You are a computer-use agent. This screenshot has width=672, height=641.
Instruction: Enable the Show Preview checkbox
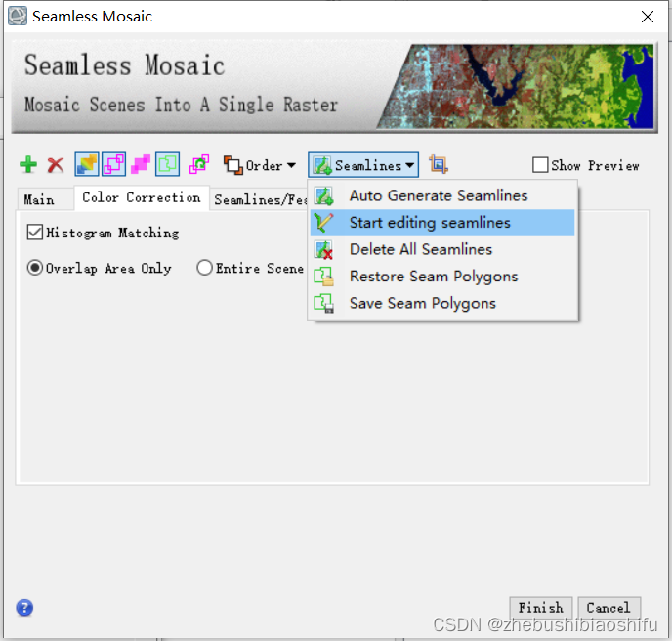[540, 165]
